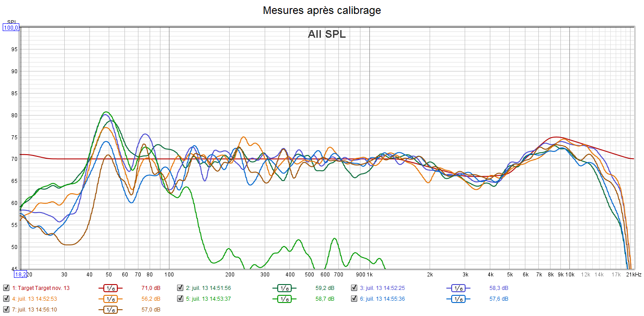644x316 pixels.
Task: Select the '1: Target Target nov. 13' legend label
Action: [x=40, y=288]
